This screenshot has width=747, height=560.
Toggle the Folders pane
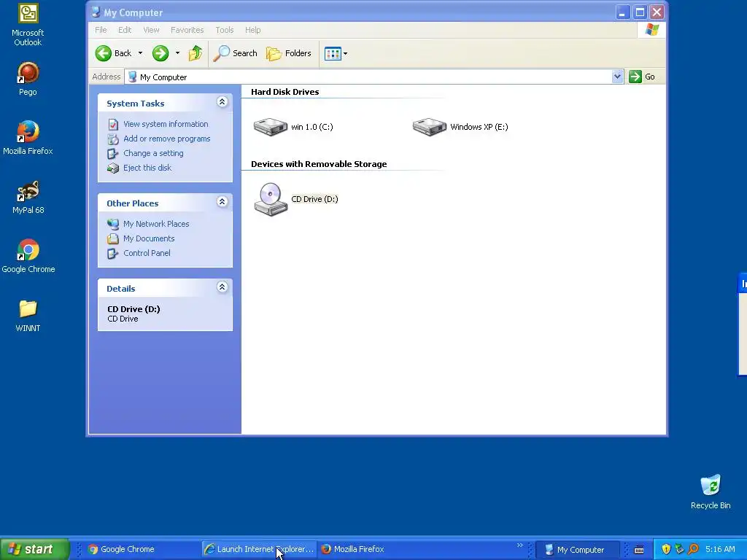288,53
